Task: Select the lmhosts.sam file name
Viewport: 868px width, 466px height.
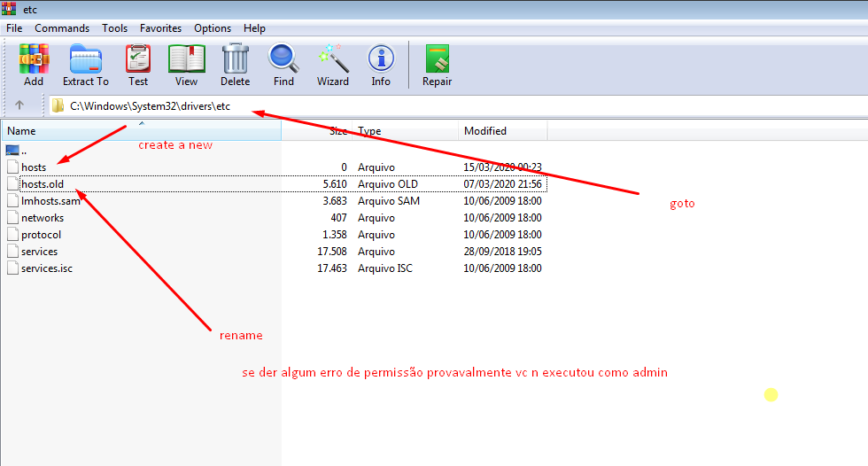Action: [51, 201]
